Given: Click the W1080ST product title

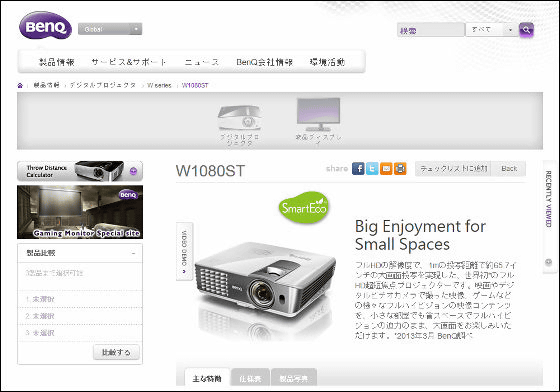Looking at the screenshot, I should click(210, 171).
